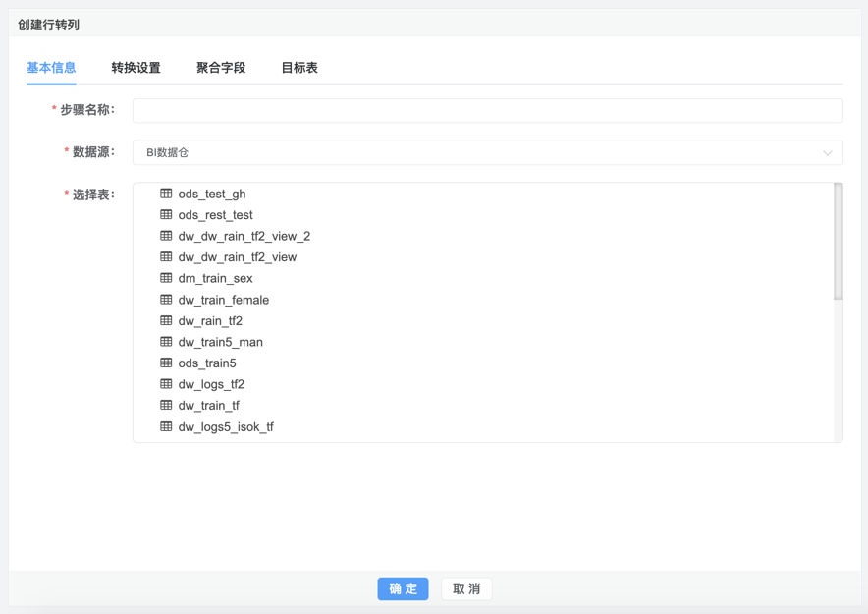Click the table list scrollbar thumb
This screenshot has height=614, width=868.
pos(839,241)
